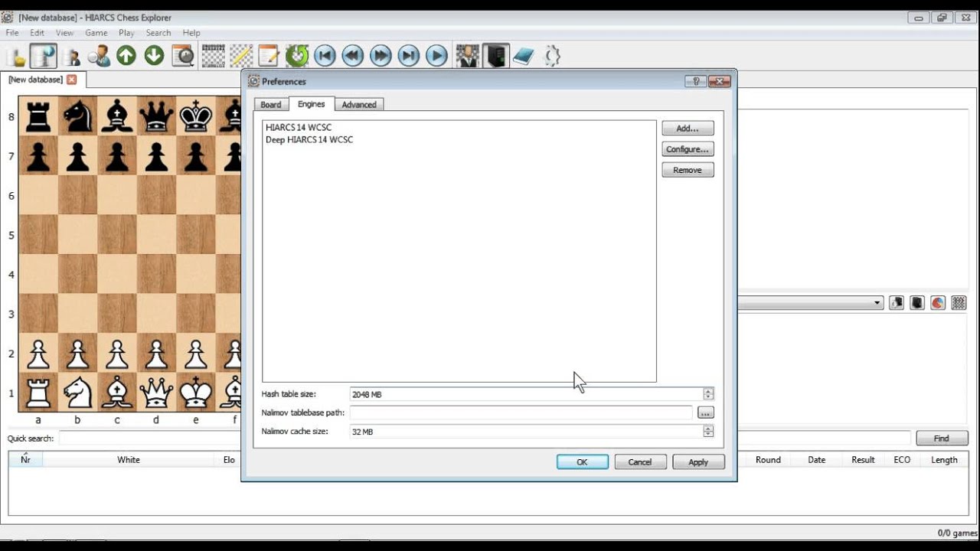Open the Search menu
Viewport: 980px width, 551px height.
click(158, 33)
